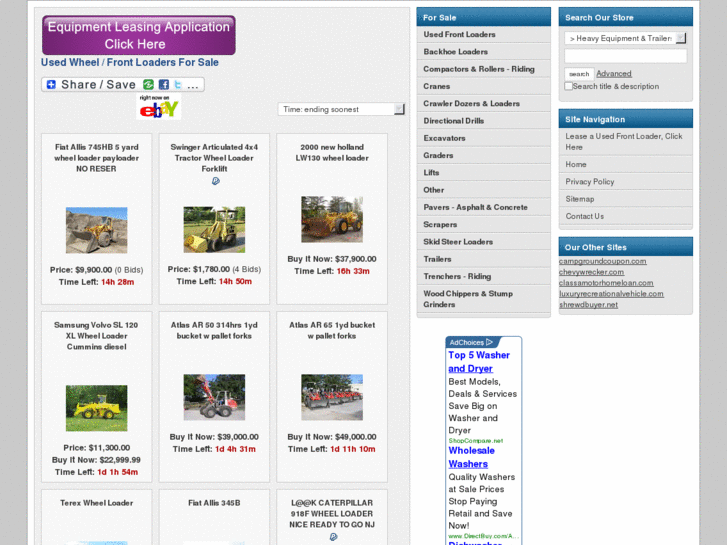Click the PayPal icon under Swinger Articulated listing
The width and height of the screenshot is (727, 545).
tap(216, 181)
